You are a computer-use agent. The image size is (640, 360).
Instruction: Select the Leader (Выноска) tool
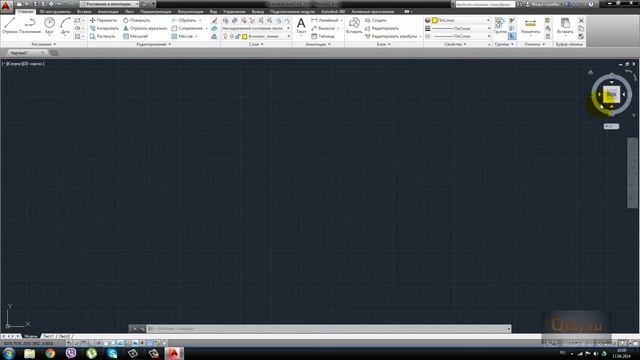coord(323,28)
